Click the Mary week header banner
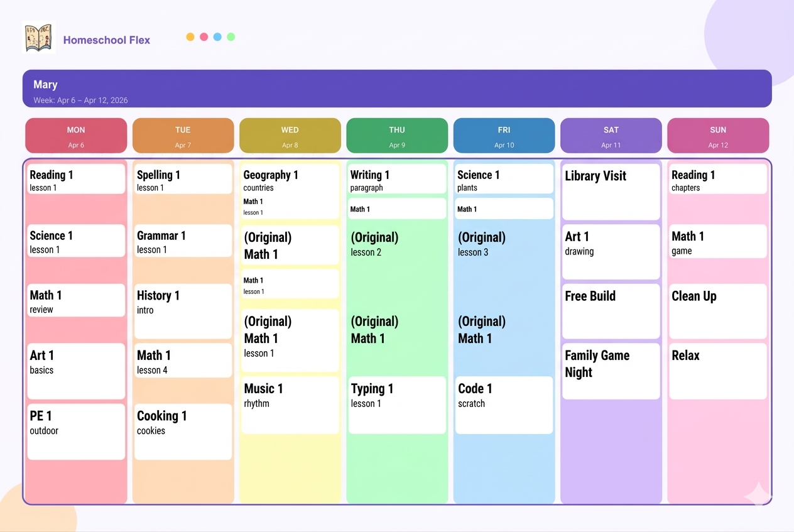The height and width of the screenshot is (532, 794). pos(397,89)
